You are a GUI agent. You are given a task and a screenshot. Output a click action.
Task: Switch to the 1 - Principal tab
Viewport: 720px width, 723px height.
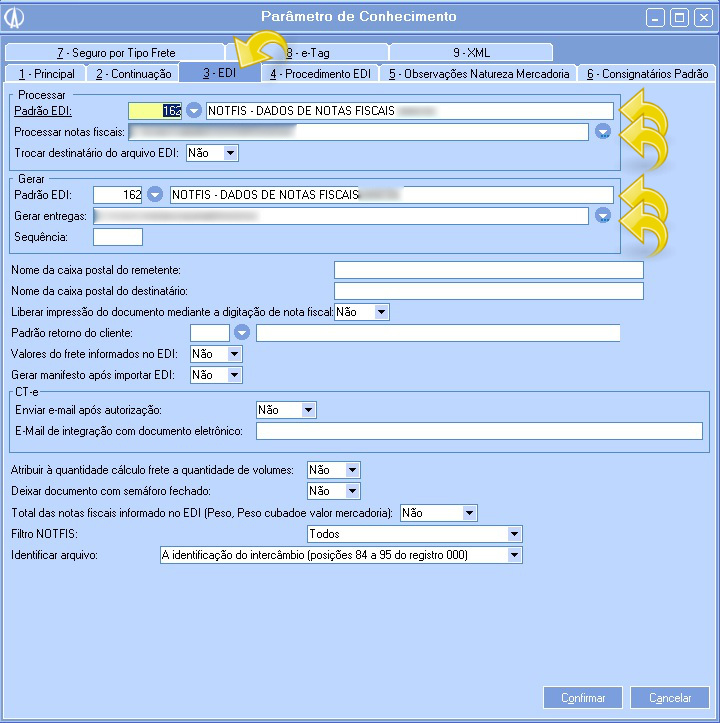coord(47,74)
